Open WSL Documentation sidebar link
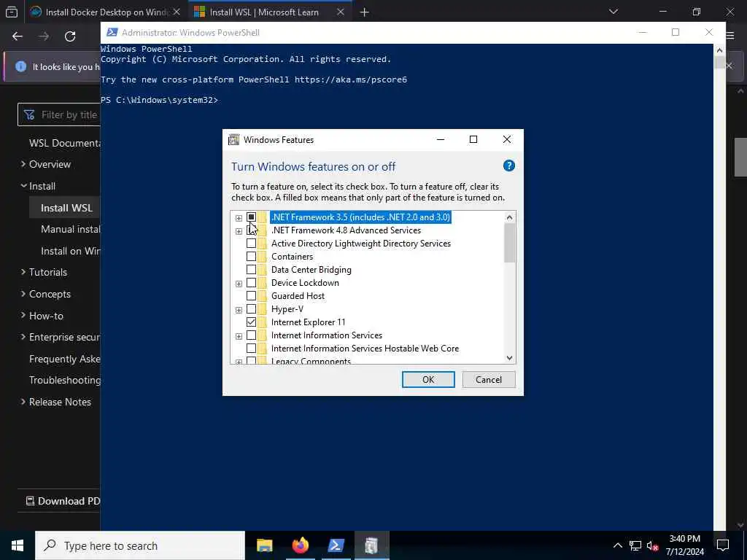 click(x=64, y=143)
